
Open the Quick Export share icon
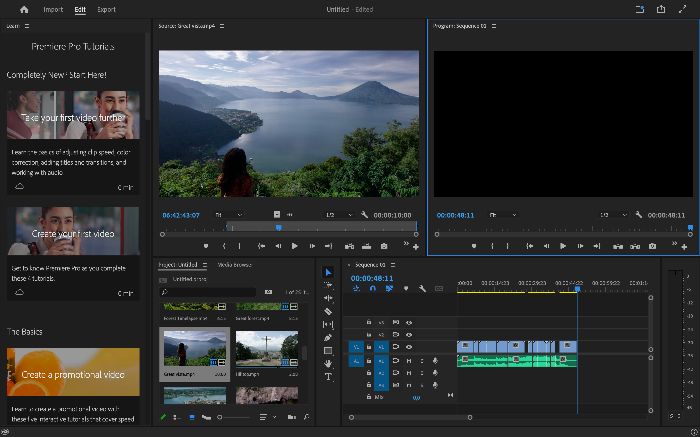click(x=661, y=9)
